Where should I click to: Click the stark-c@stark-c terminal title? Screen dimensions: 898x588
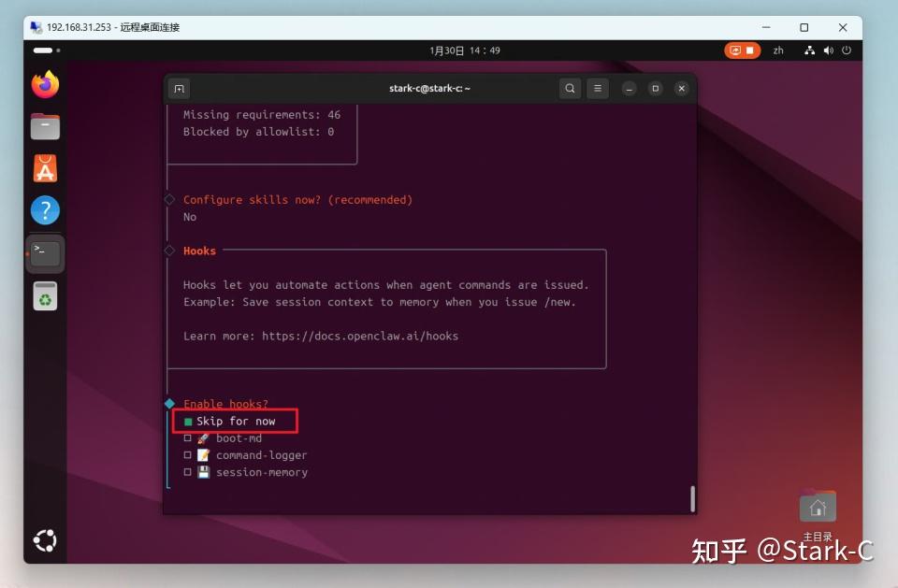[x=429, y=88]
